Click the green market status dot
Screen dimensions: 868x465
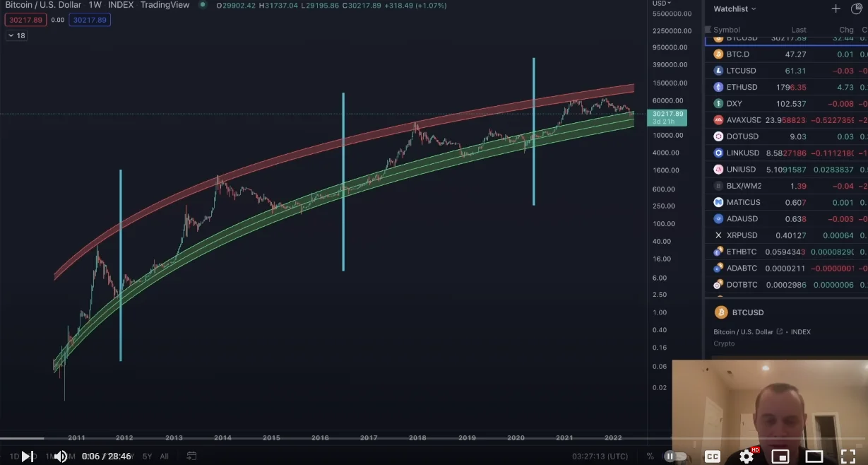tap(203, 4)
